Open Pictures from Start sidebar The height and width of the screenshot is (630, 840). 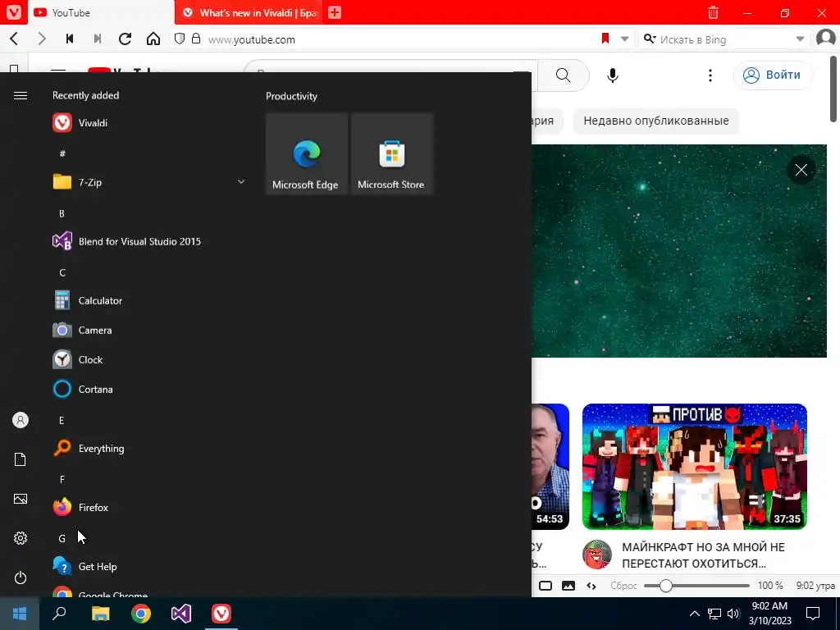(x=21, y=499)
